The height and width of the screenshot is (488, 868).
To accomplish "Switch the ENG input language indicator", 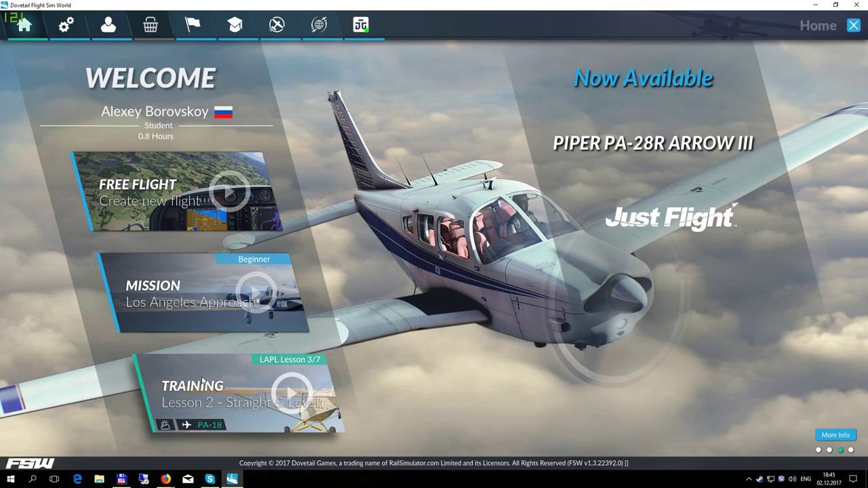I will tap(806, 479).
